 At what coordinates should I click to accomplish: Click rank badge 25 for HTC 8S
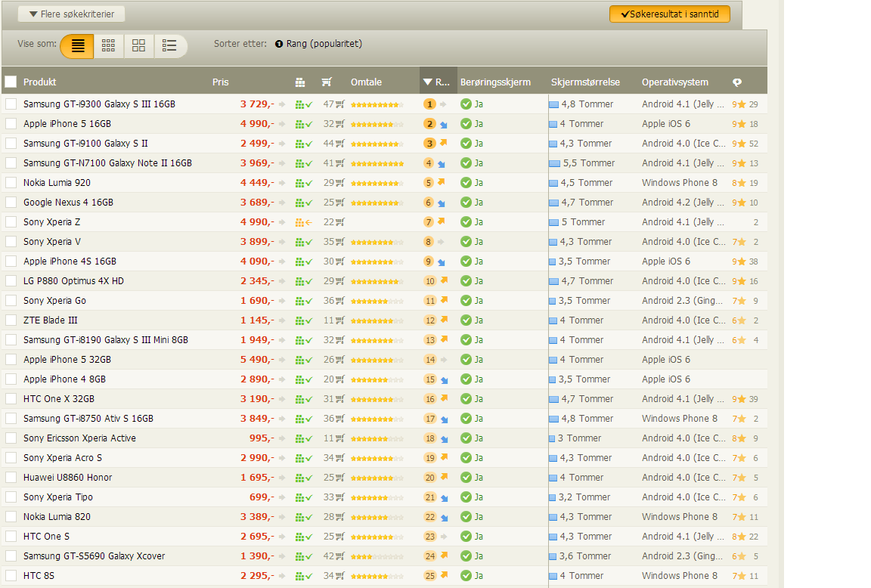(430, 576)
